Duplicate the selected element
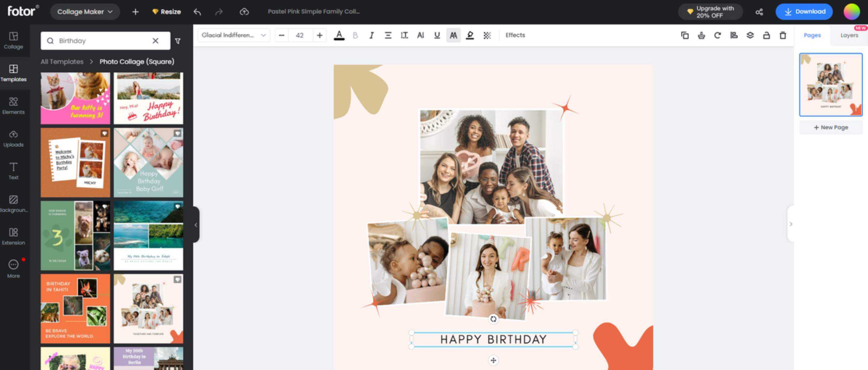Screen dimensions: 868x370 684,35
